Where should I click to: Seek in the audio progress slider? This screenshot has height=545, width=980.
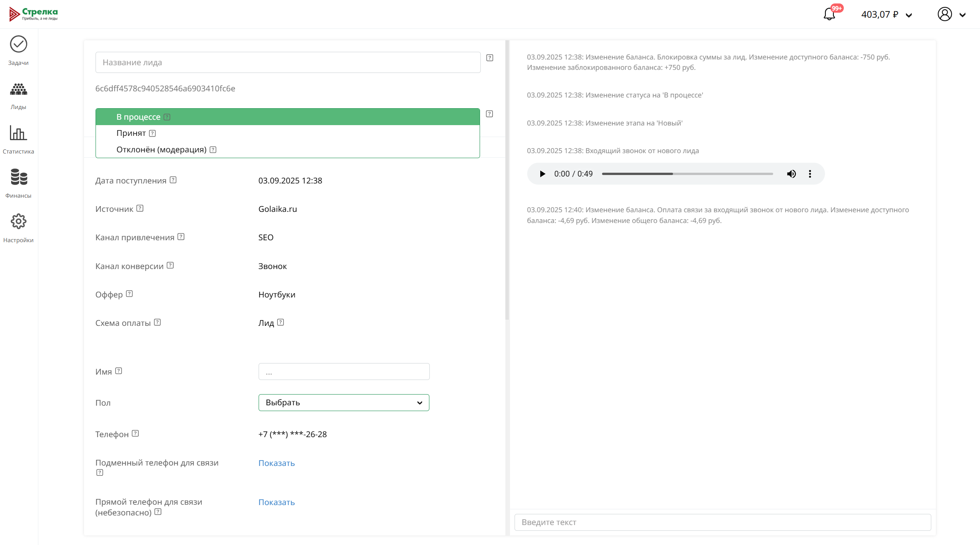[x=687, y=174]
